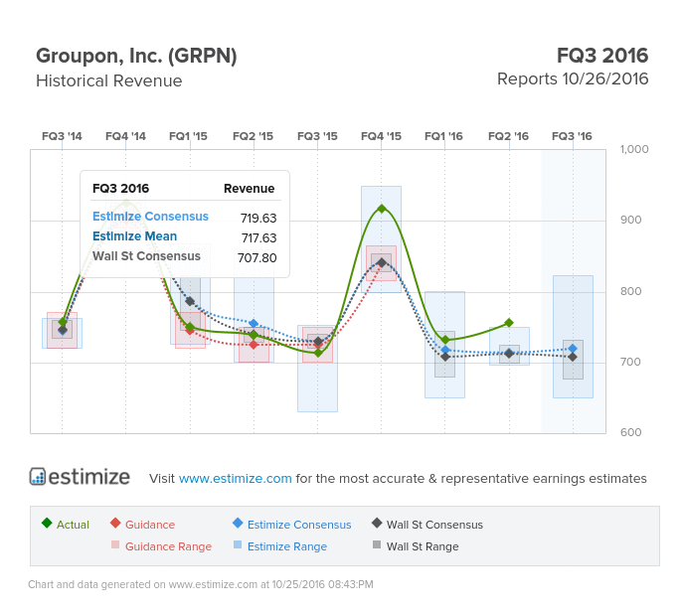
Task: Click the 600 y-axis label
Action: tap(630, 432)
